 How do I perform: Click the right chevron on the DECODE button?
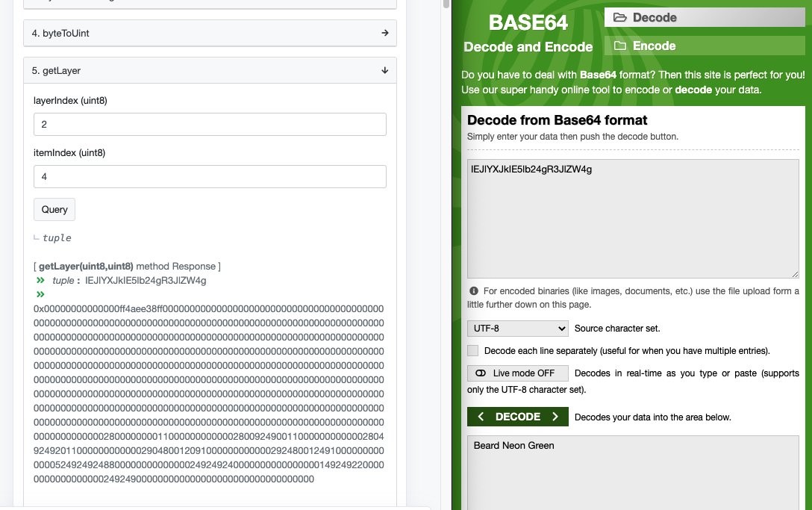pos(555,417)
